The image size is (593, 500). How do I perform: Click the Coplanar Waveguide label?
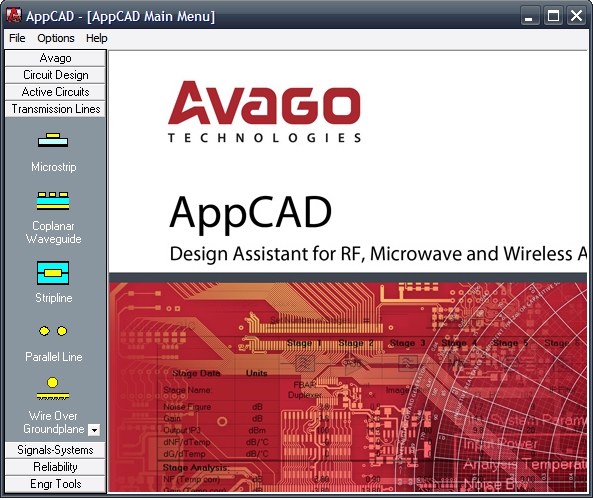[x=54, y=232]
